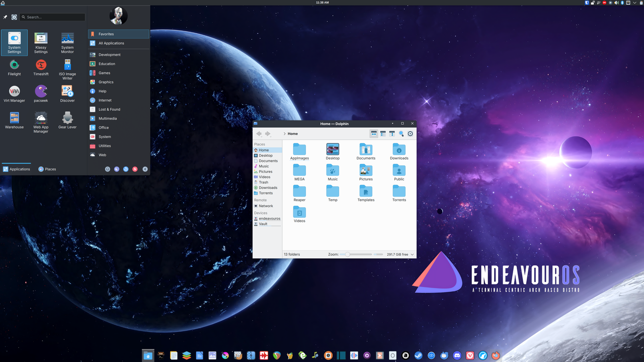Open the Utilities category
The height and width of the screenshot is (362, 644).
pos(119,146)
